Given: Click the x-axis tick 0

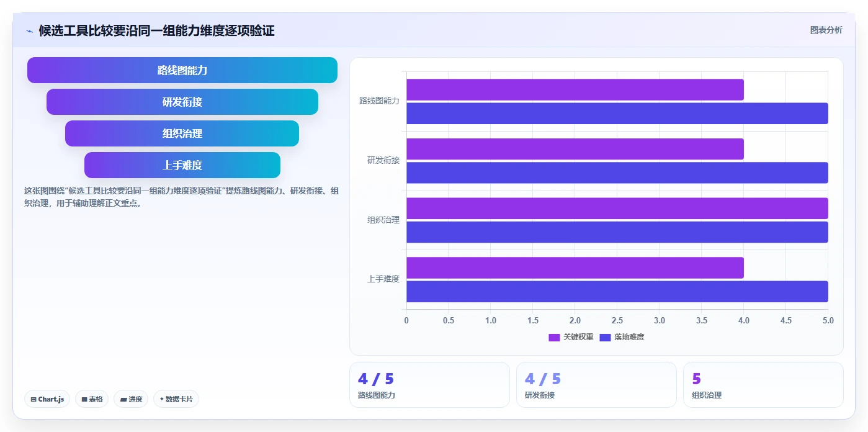Looking at the screenshot, I should 406,320.
